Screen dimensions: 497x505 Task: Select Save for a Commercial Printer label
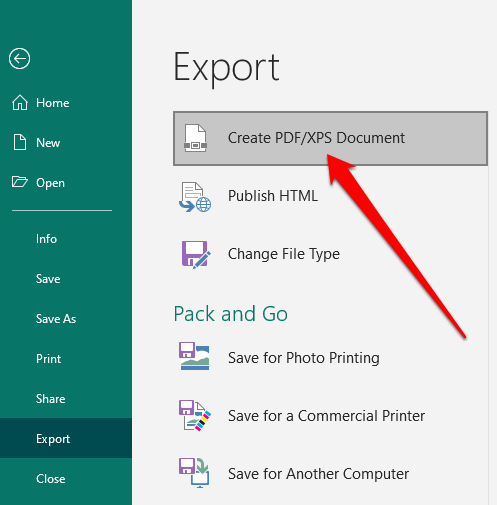(x=326, y=416)
